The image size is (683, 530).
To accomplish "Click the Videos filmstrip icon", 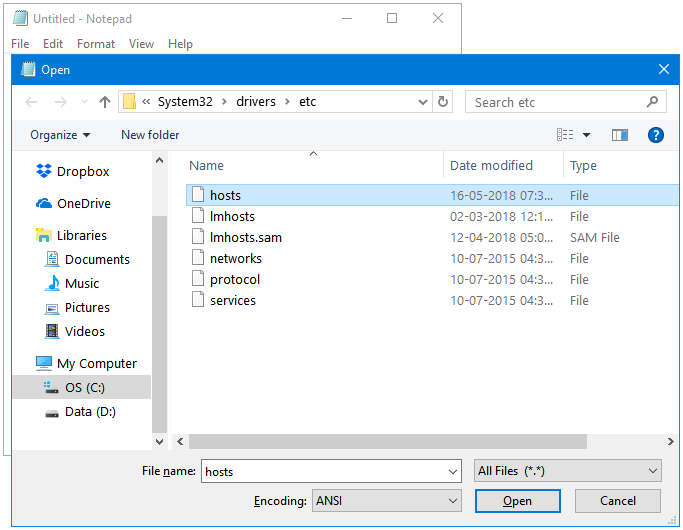I will pyautogui.click(x=52, y=331).
